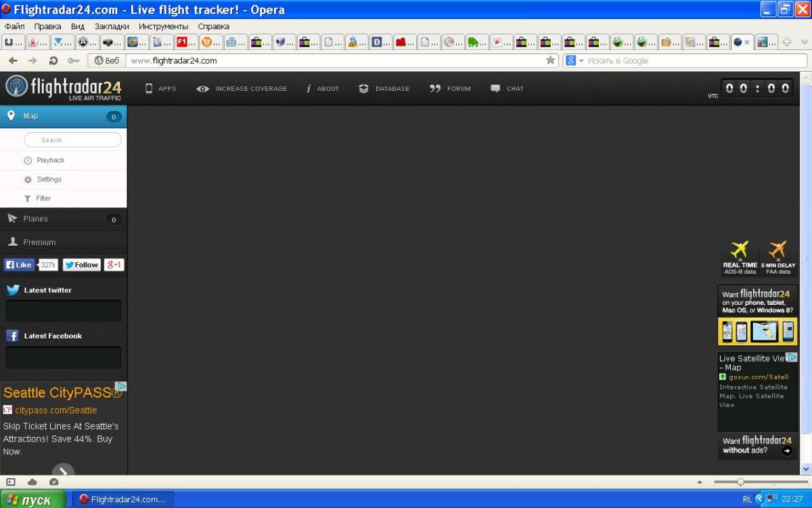812x508 pixels.
Task: Click the Windows пуск start button
Action: pyautogui.click(x=32, y=500)
